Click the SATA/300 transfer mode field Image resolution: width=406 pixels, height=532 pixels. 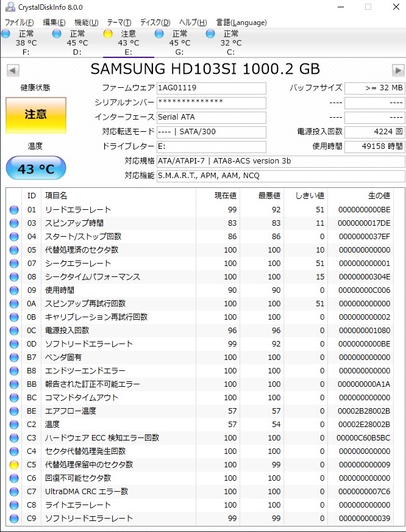(x=211, y=132)
